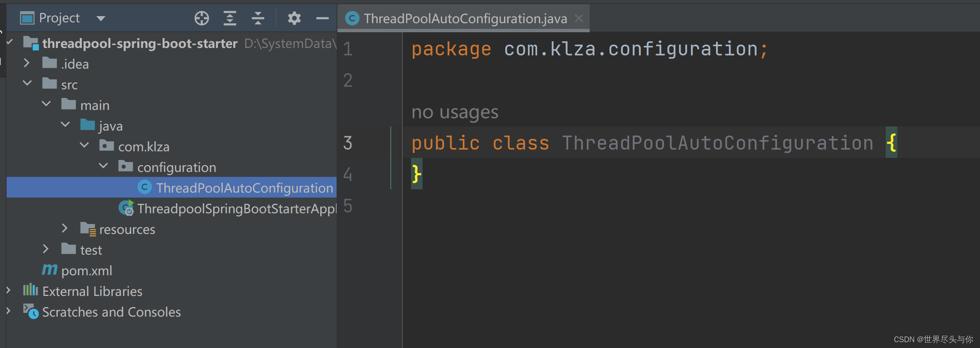Collapse the configuration package chevron
Image resolution: width=980 pixels, height=348 pixels.
tap(103, 166)
